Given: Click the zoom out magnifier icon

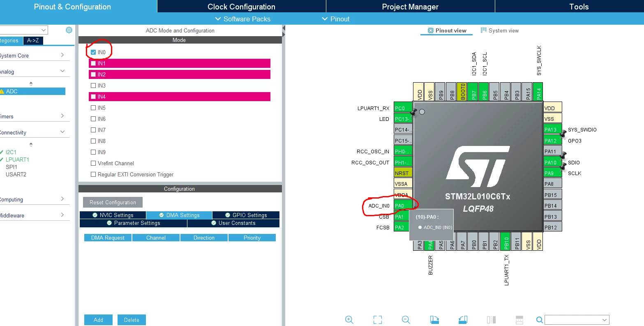Looking at the screenshot, I should tap(406, 320).
